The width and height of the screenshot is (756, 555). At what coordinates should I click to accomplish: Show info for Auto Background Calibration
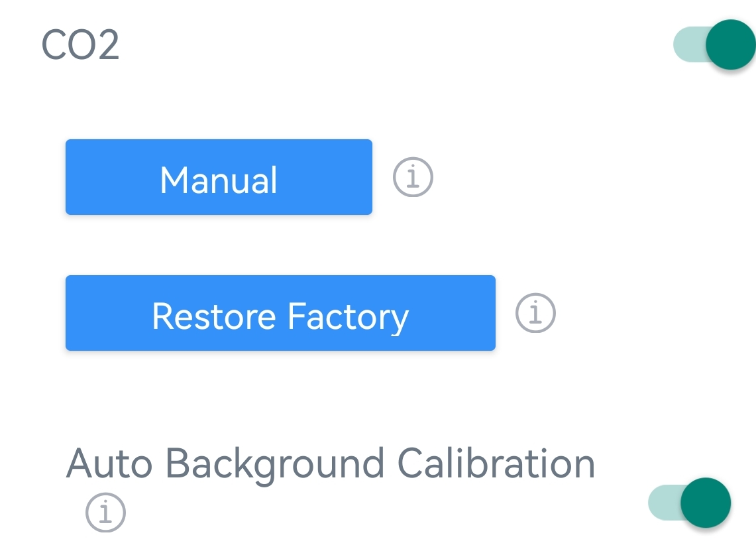[105, 512]
